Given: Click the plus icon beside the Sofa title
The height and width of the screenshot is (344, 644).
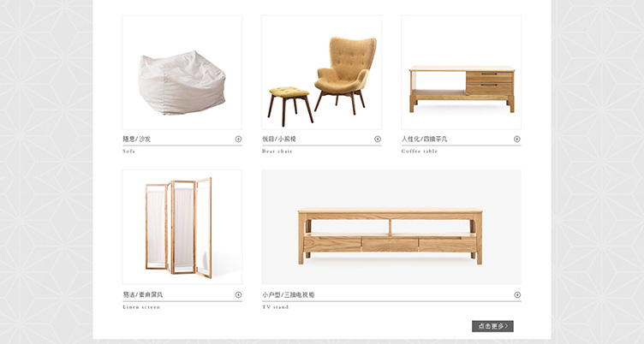Looking at the screenshot, I should [x=238, y=139].
